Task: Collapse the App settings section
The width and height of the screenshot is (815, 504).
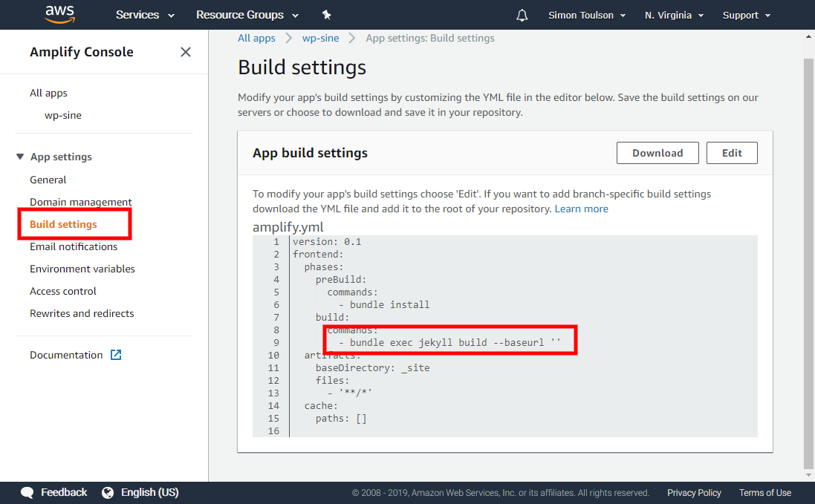Action: pyautogui.click(x=20, y=157)
